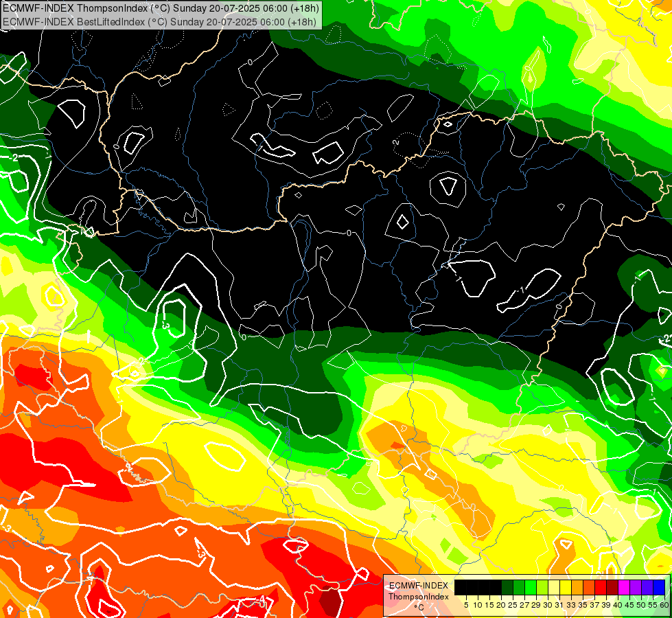Pick the blue legend swatch above 55-60
The width and height of the screenshot is (672, 618).
click(659, 588)
